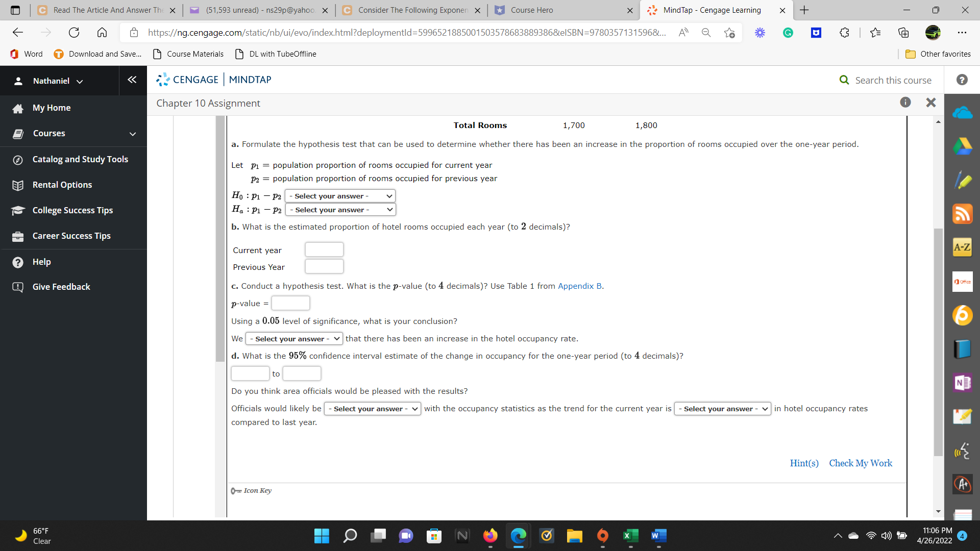Open the OneNote sidebar app
Image resolution: width=980 pixels, height=551 pixels.
(x=963, y=382)
